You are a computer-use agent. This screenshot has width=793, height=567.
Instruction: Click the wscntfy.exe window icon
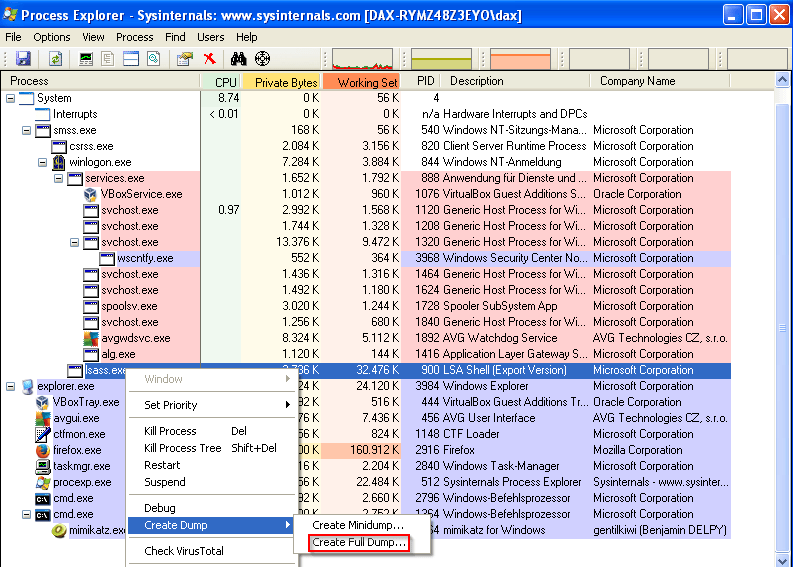[107, 258]
